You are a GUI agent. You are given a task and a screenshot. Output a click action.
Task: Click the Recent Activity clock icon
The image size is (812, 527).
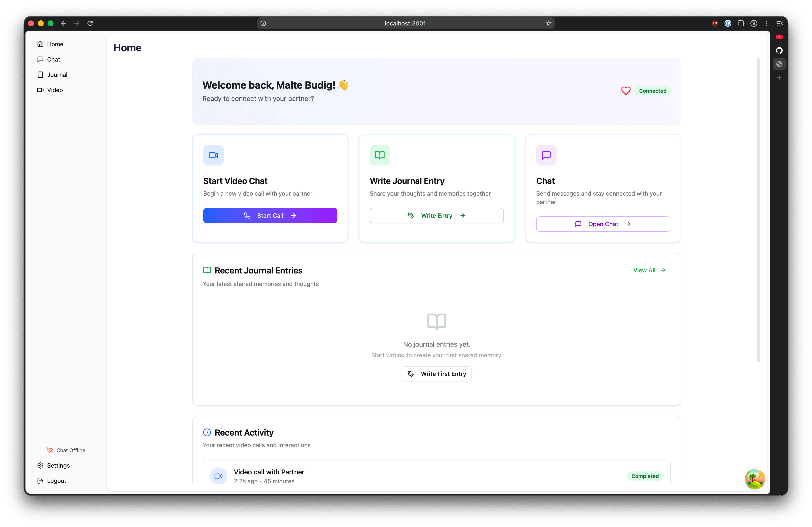tap(207, 433)
